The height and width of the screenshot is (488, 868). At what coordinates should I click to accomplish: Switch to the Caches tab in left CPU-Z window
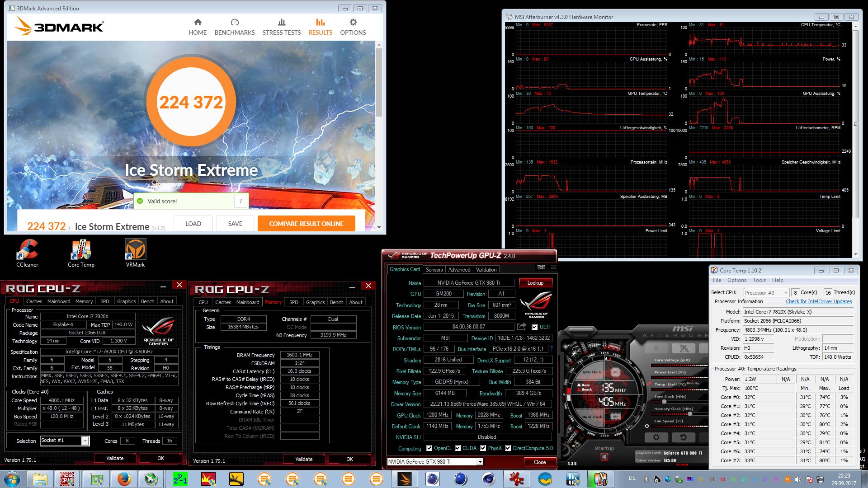(34, 301)
